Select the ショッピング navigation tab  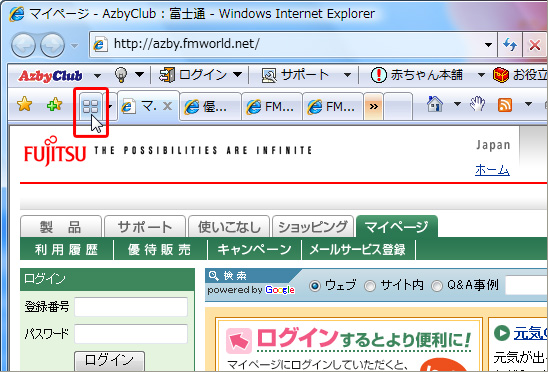click(x=313, y=227)
